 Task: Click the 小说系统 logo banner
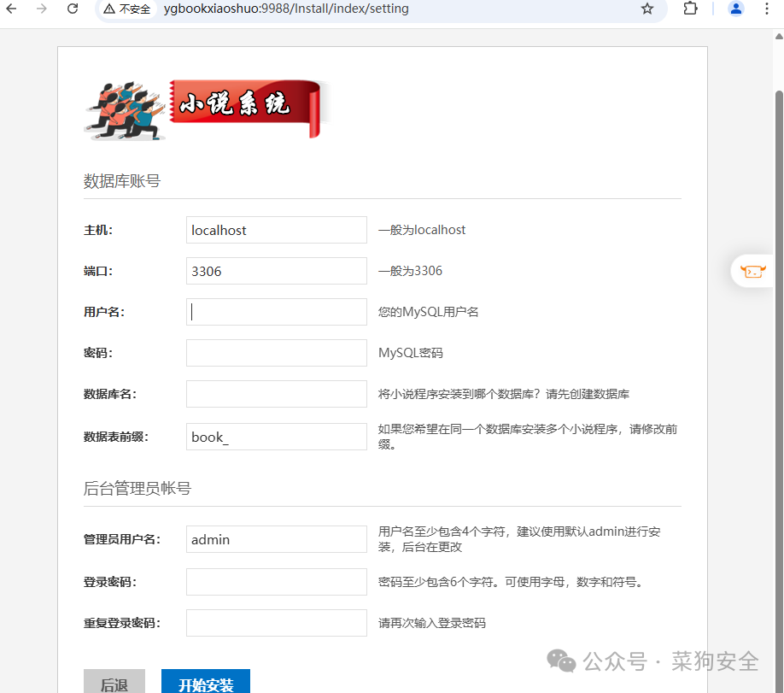click(x=207, y=109)
